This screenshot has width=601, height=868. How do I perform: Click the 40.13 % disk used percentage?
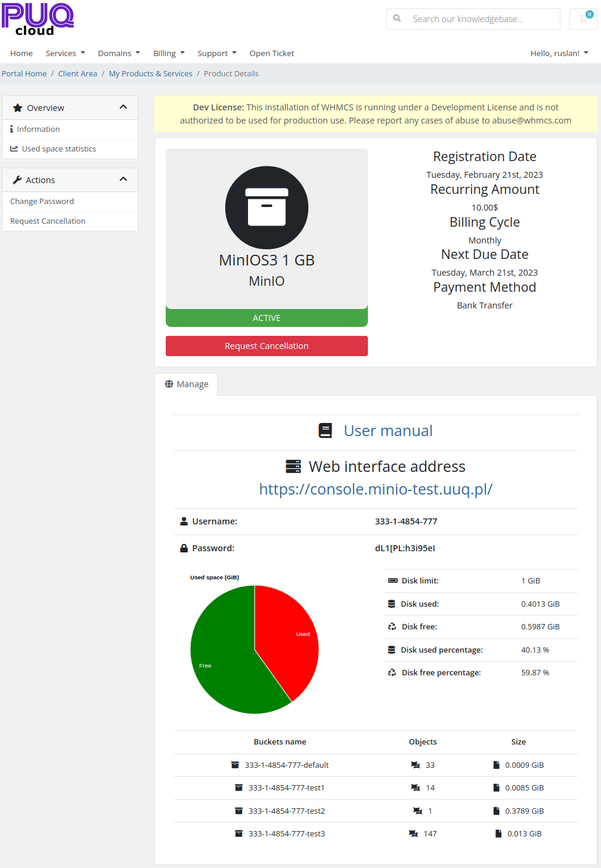tap(535, 650)
